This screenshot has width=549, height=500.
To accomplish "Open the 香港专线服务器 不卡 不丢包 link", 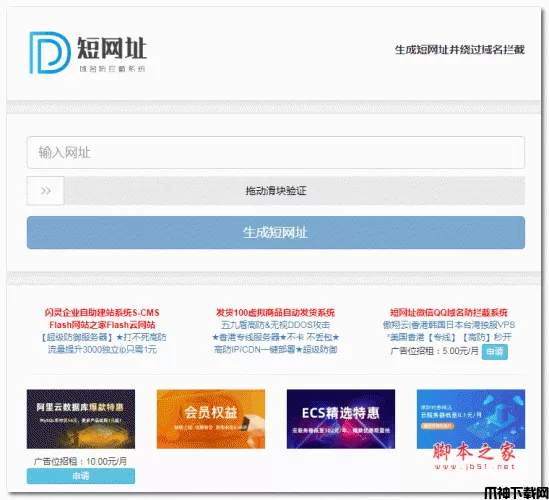I will click(x=275, y=337).
